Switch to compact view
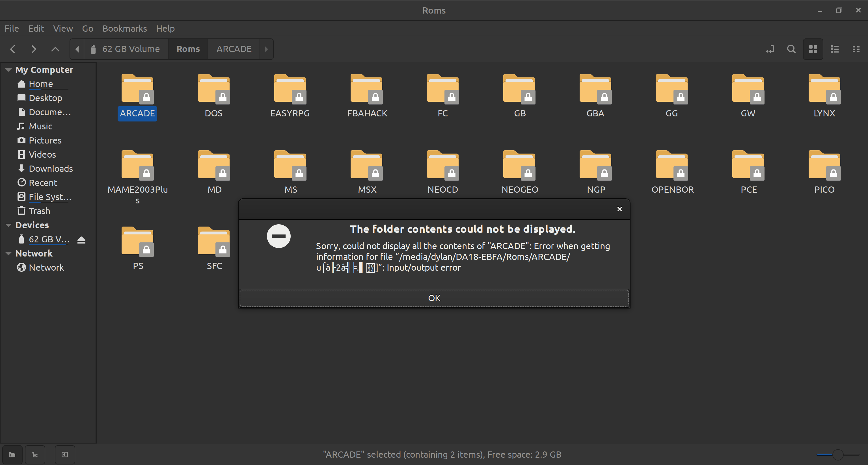Image resolution: width=868 pixels, height=465 pixels. (856, 49)
